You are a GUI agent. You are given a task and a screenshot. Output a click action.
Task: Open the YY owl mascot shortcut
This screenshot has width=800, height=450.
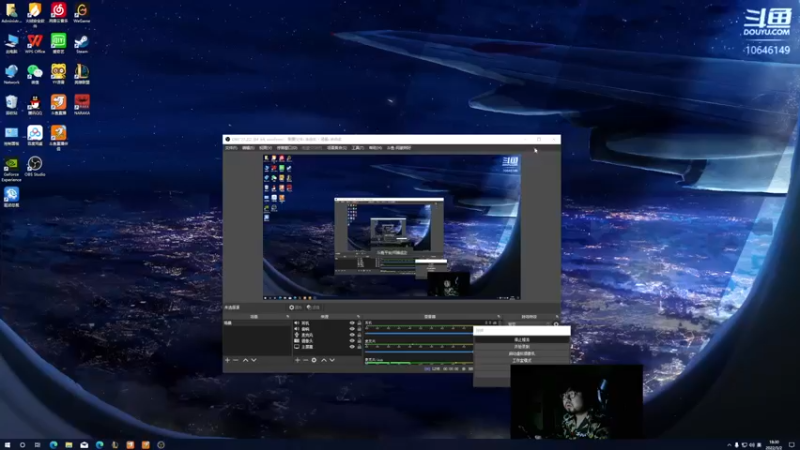tap(58, 74)
